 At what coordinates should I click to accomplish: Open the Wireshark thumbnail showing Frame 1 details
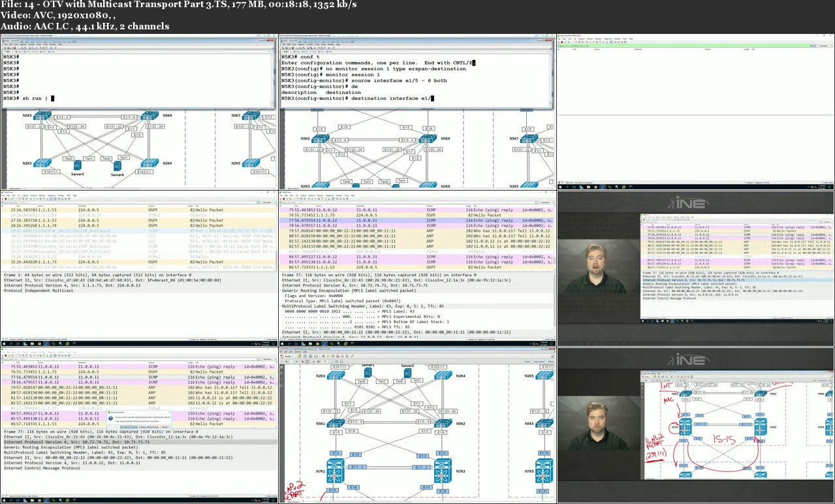point(138,268)
